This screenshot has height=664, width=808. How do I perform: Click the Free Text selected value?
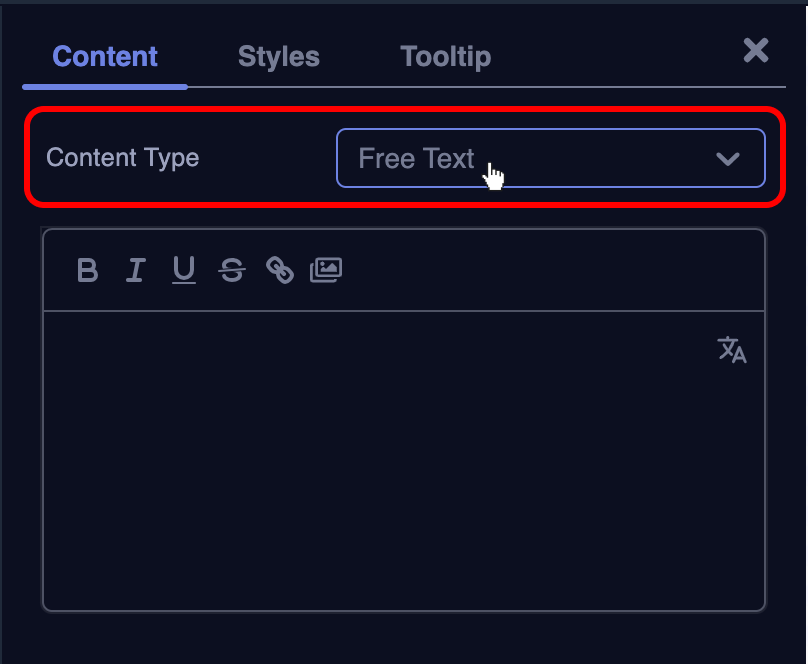(x=416, y=158)
